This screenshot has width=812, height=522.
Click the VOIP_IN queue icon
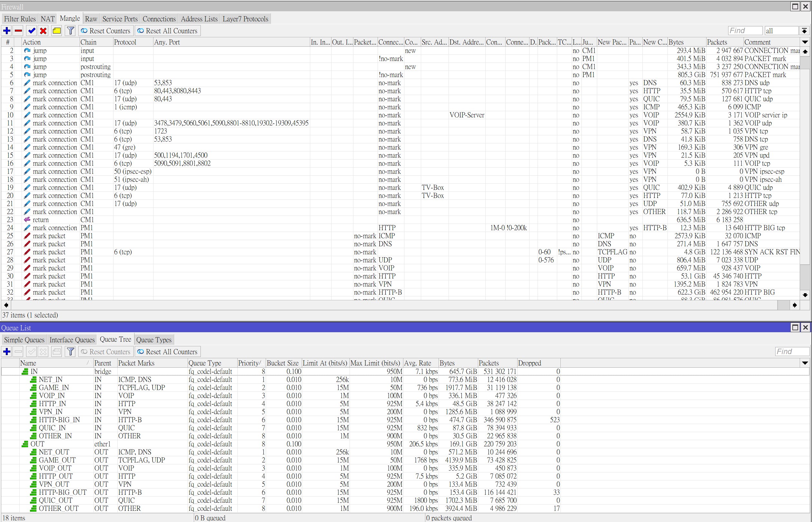[33, 396]
